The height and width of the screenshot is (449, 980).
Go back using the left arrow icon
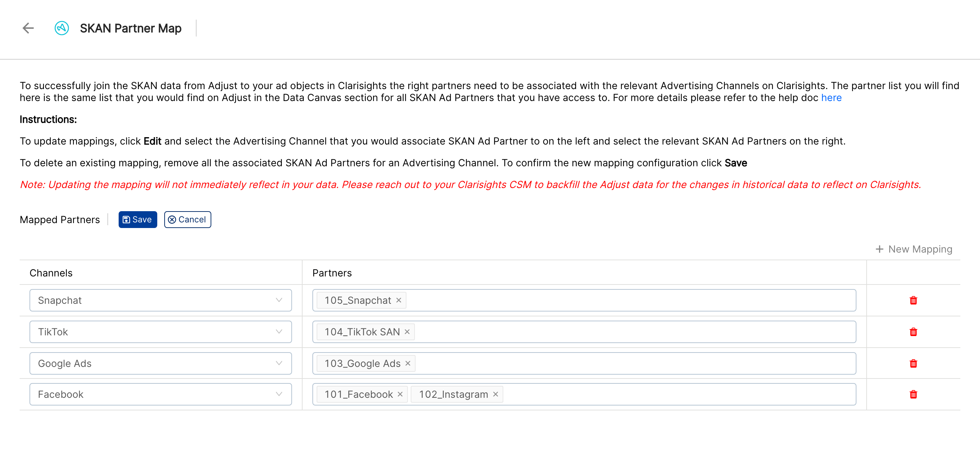pyautogui.click(x=28, y=28)
